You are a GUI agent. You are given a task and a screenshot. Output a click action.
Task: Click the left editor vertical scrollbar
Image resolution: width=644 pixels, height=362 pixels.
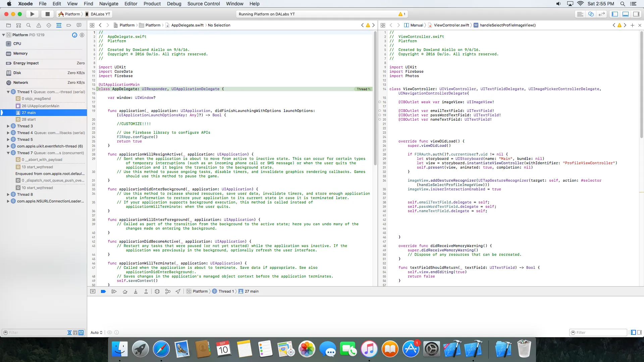pyautogui.click(x=375, y=101)
